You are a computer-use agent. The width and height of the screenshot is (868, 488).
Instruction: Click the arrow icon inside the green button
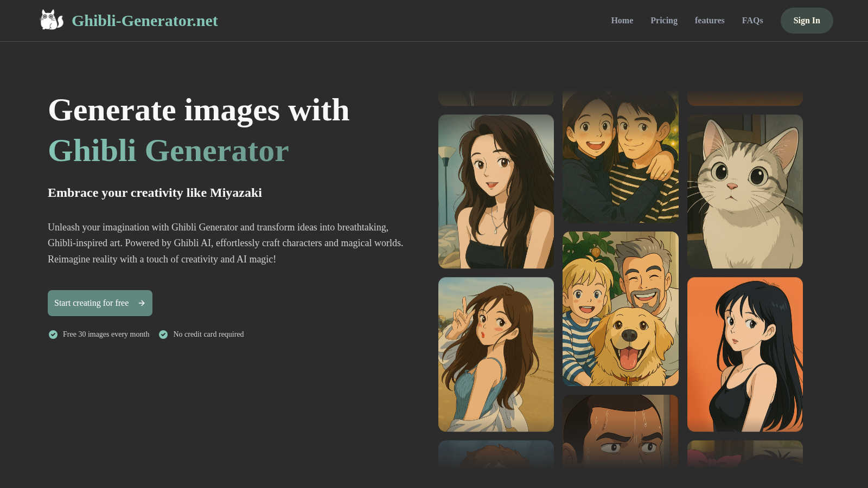pos(141,303)
